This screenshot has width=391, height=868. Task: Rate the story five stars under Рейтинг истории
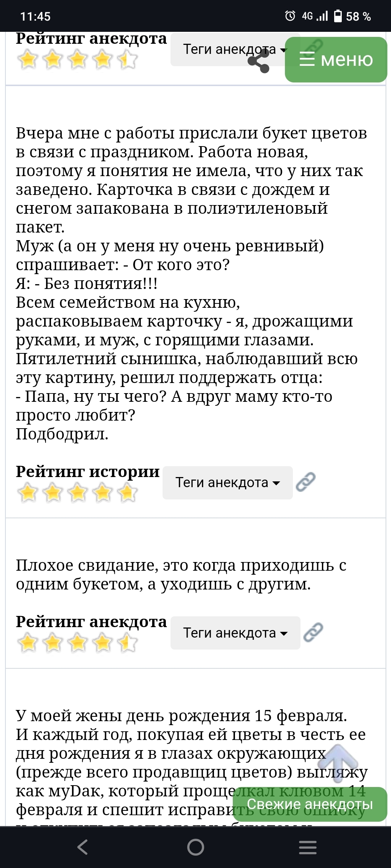128,493
